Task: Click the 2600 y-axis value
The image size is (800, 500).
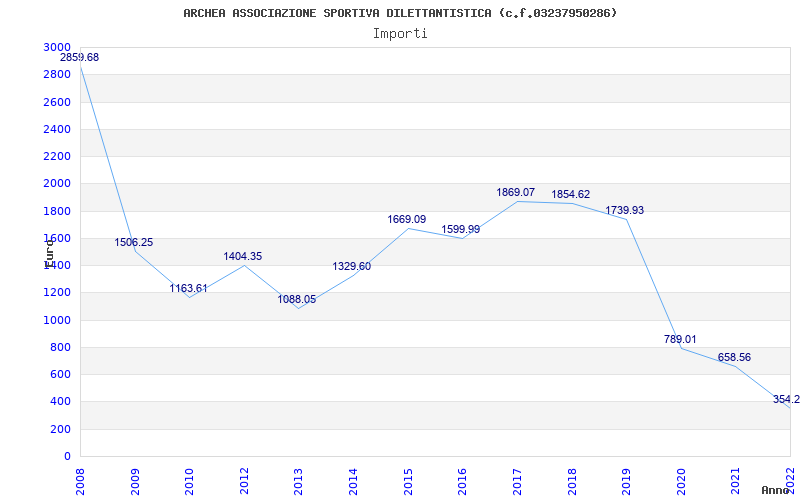Action: (x=57, y=103)
